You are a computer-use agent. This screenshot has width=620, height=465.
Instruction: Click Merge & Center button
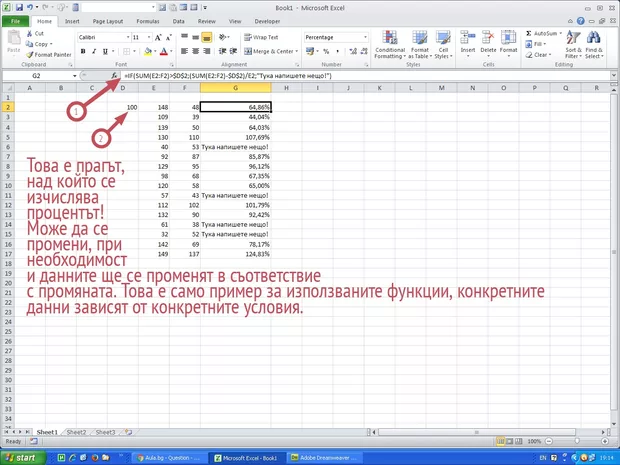click(268, 51)
